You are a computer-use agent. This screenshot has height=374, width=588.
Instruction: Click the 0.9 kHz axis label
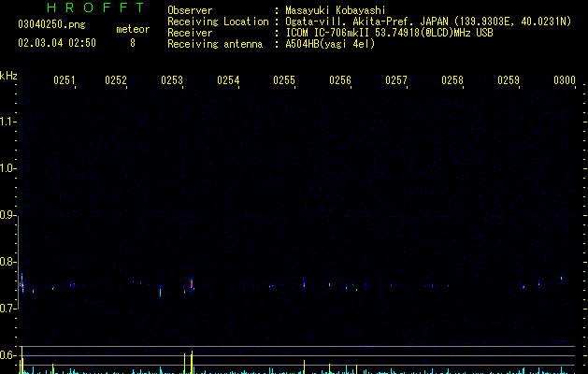point(7,215)
